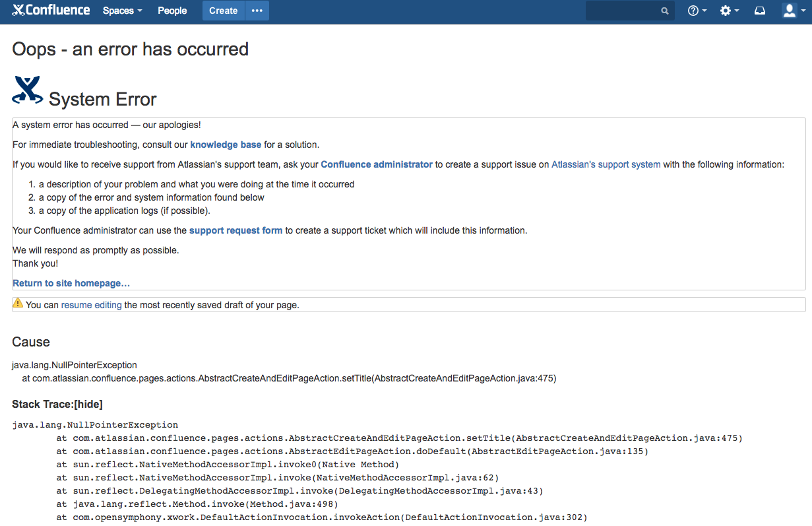The image size is (812, 526).
Task: Open the support request form link
Action: (x=235, y=230)
